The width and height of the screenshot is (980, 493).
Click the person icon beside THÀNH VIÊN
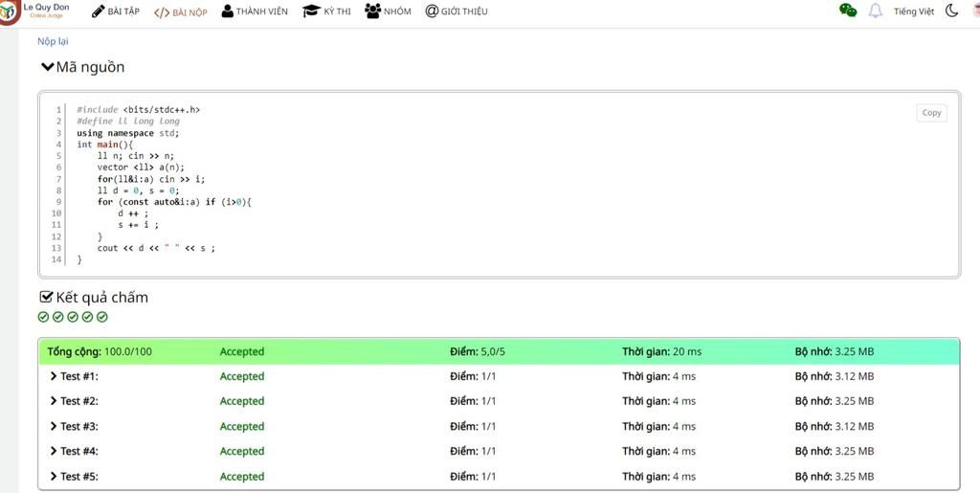(x=228, y=11)
